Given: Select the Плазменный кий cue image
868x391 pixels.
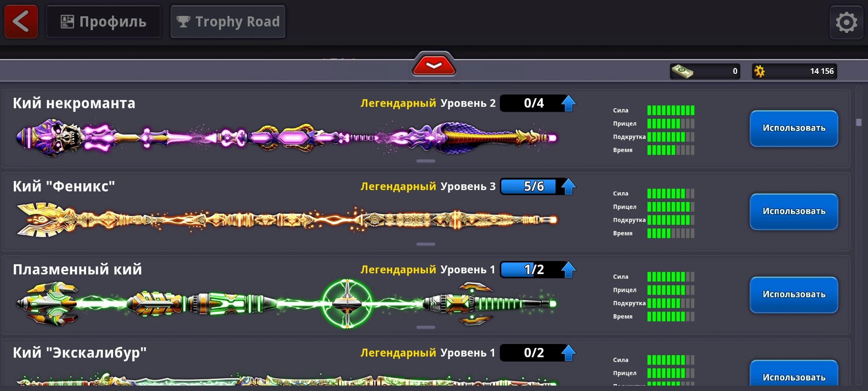Looking at the screenshot, I should tap(286, 303).
